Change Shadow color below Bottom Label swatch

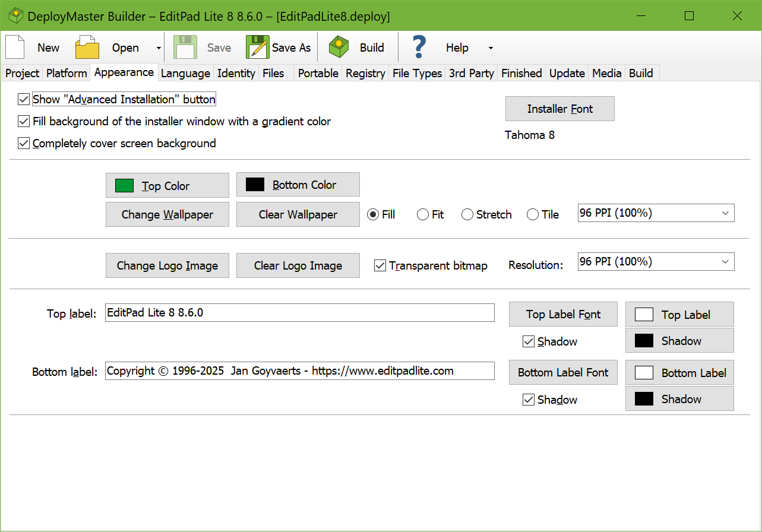click(x=679, y=398)
